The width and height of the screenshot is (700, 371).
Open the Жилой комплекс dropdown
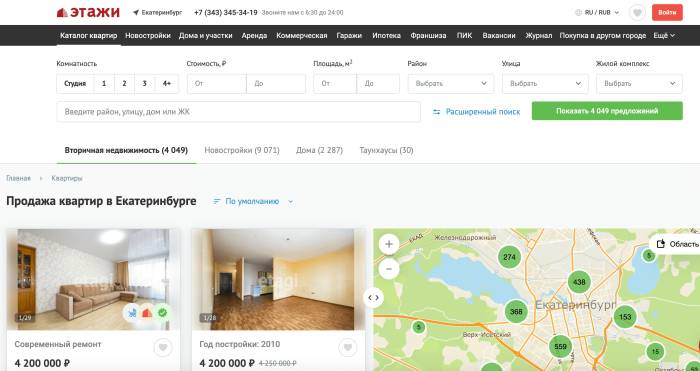coord(639,83)
